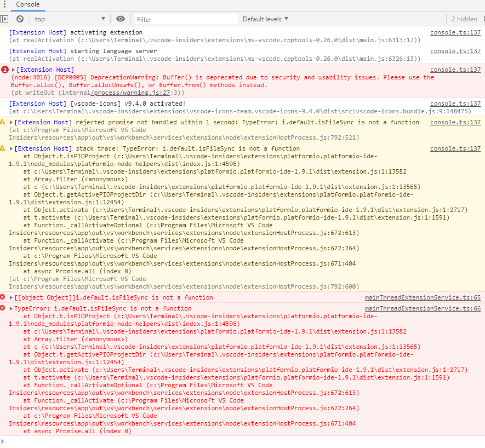Select text 'activating extension' log message
Image resolution: width=485 pixels, height=448 pixels.
(106, 32)
